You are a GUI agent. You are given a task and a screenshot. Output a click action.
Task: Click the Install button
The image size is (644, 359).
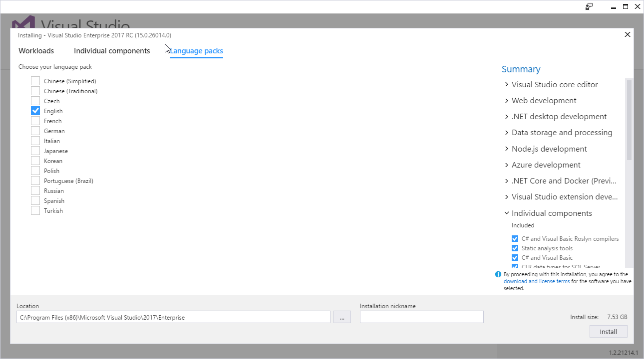pyautogui.click(x=608, y=332)
